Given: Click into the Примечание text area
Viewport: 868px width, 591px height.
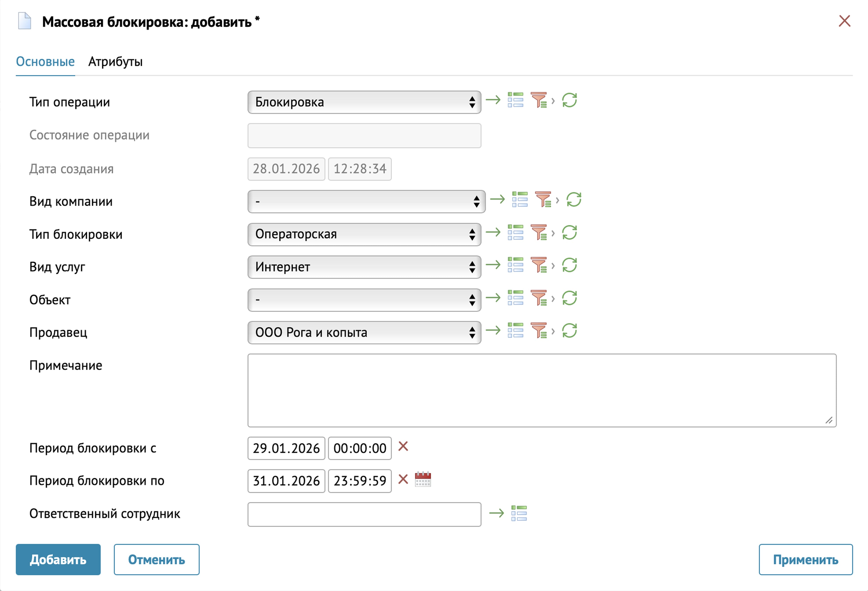Looking at the screenshot, I should pos(542,390).
